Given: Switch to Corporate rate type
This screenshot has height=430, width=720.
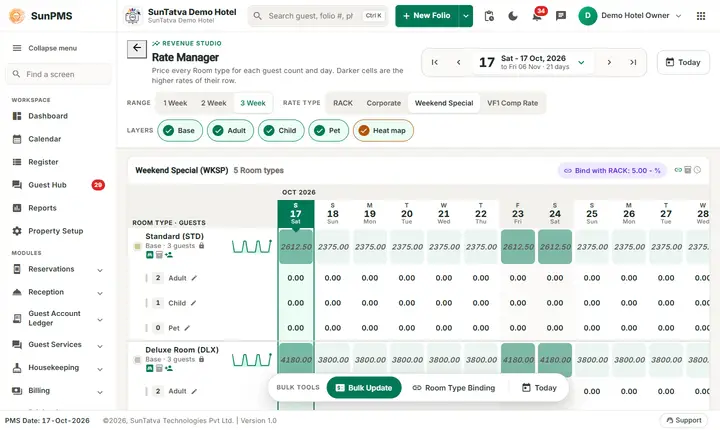Looking at the screenshot, I should pyautogui.click(x=383, y=103).
